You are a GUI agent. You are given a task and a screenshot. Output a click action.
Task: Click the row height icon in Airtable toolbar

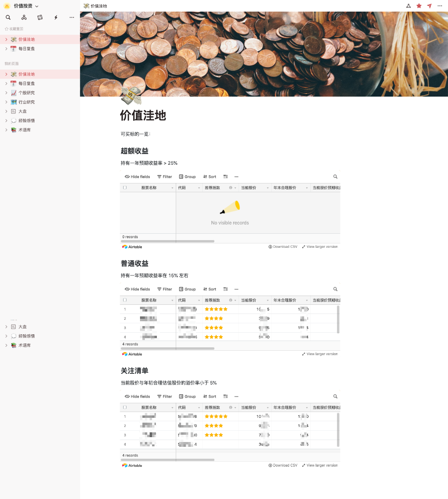[225, 176]
